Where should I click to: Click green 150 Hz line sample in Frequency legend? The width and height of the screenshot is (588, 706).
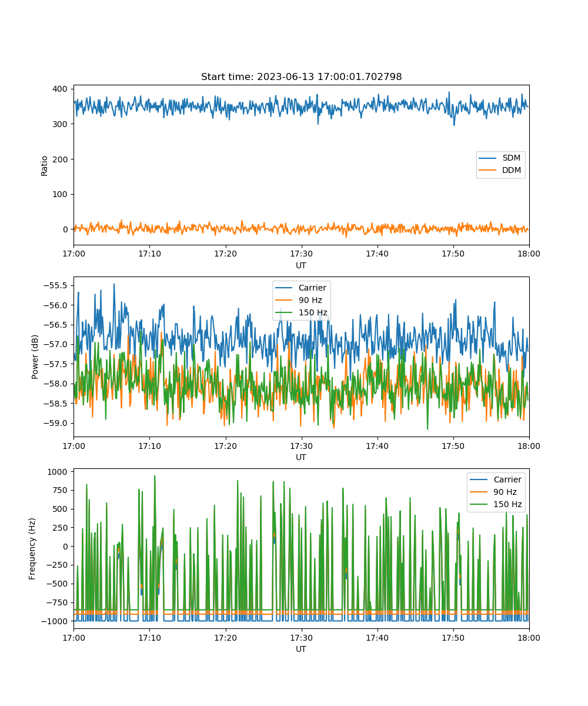479,505
